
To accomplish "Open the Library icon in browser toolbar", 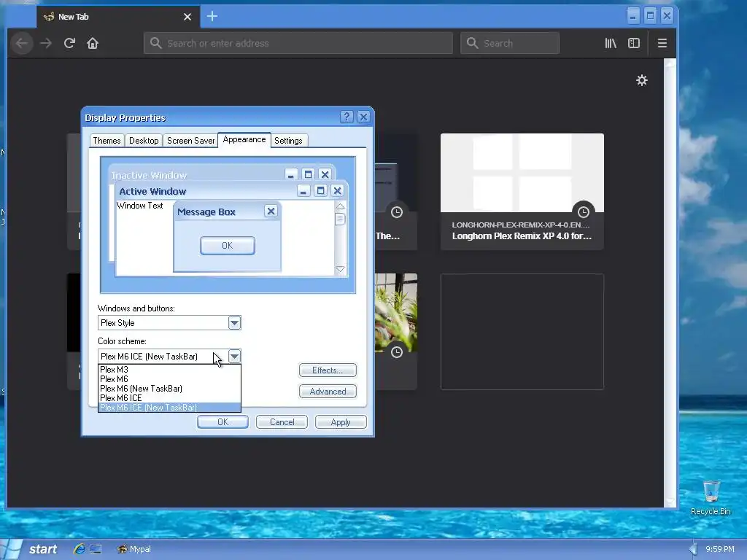I will click(x=611, y=43).
